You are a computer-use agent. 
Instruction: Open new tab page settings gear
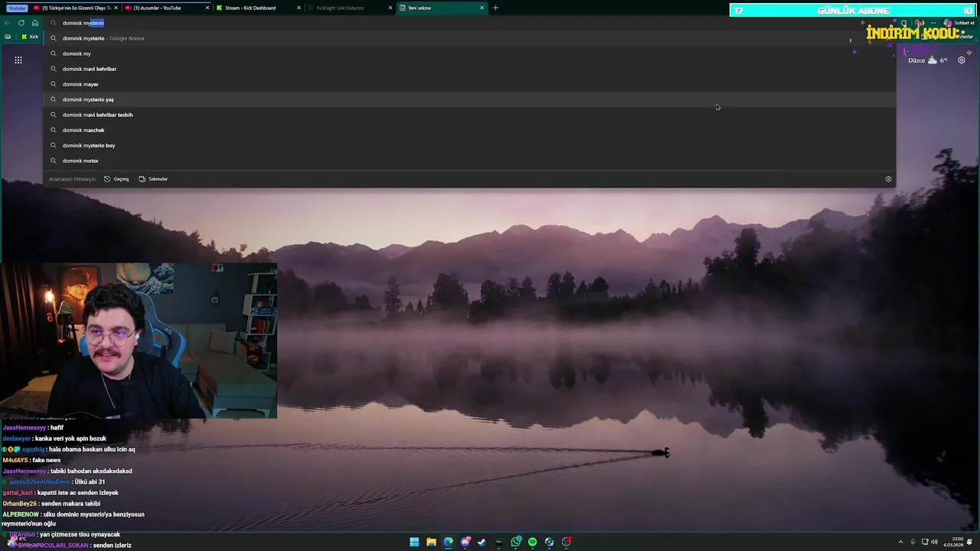pyautogui.click(x=962, y=60)
